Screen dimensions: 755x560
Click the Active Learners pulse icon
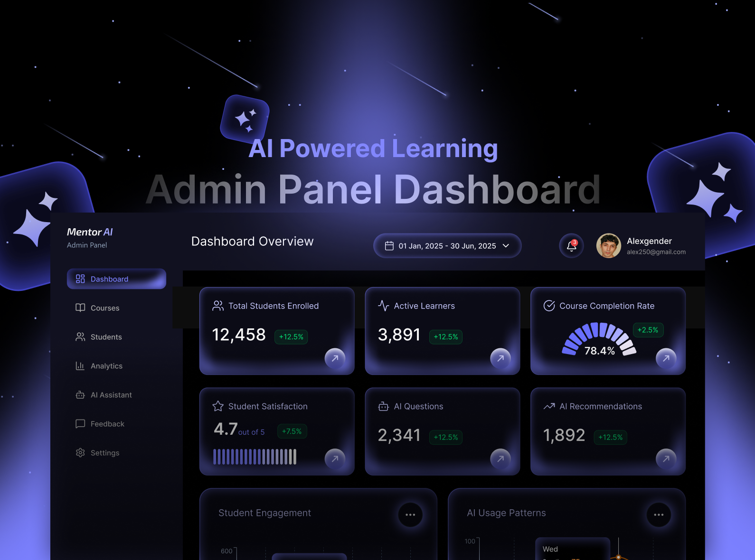pyautogui.click(x=384, y=306)
